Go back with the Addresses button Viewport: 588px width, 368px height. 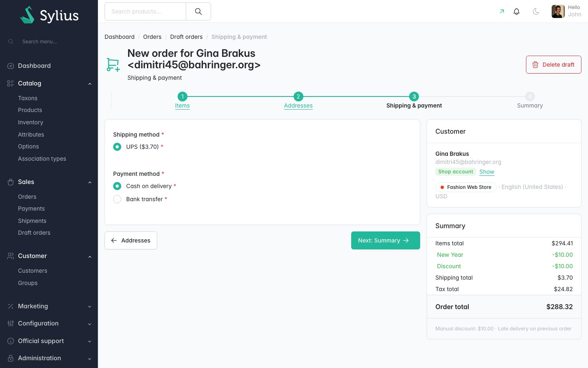coord(131,240)
